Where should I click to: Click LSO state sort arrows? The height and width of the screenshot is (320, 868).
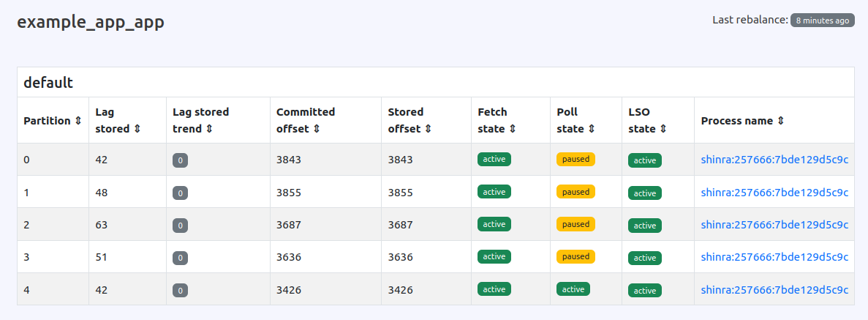[x=663, y=129]
